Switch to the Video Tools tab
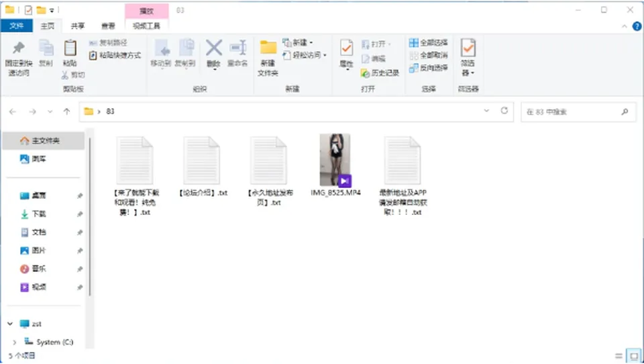Image resolution: width=644 pixels, height=364 pixels. pyautogui.click(x=147, y=26)
